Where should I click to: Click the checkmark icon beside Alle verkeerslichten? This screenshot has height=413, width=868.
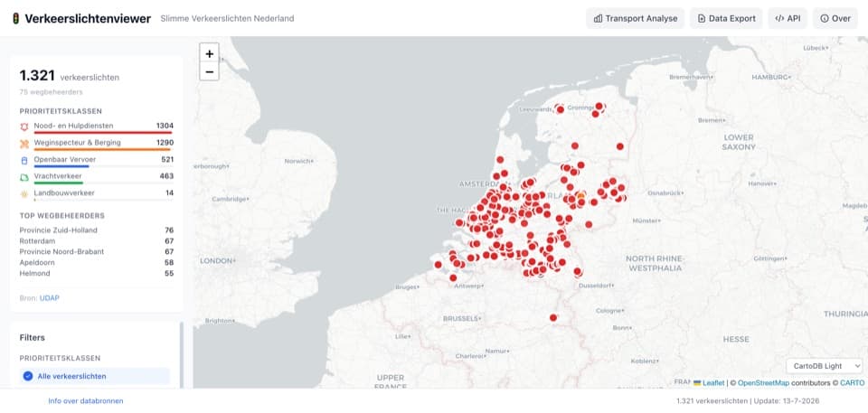pos(28,376)
